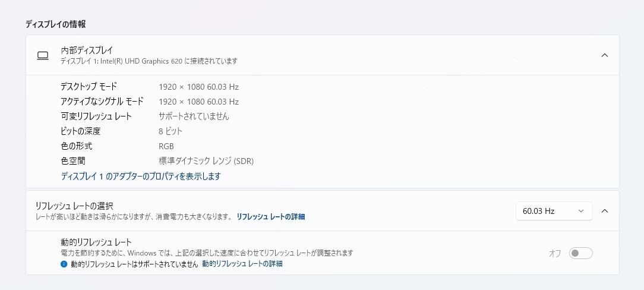Select the デスクトップ モード label
This screenshot has height=290, width=644.
[x=89, y=87]
